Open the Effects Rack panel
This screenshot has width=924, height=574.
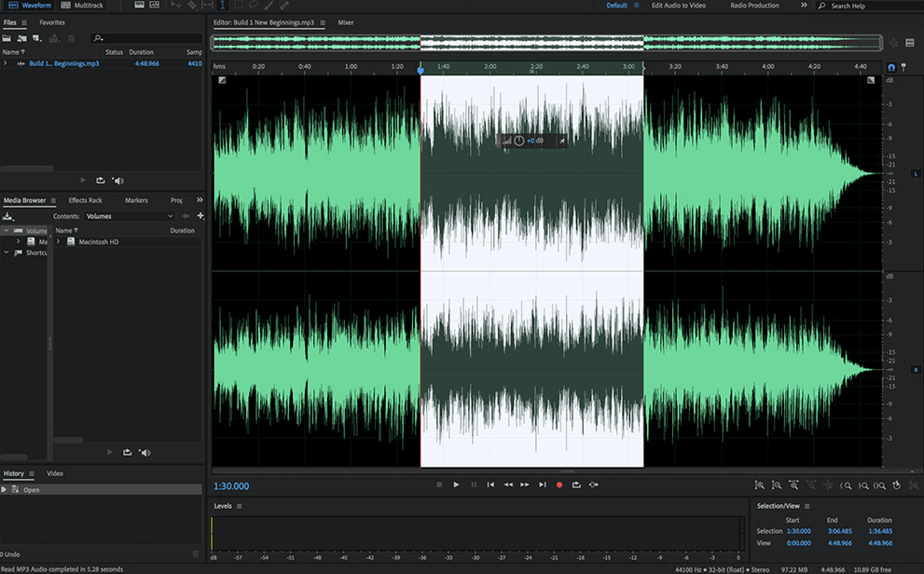(86, 200)
